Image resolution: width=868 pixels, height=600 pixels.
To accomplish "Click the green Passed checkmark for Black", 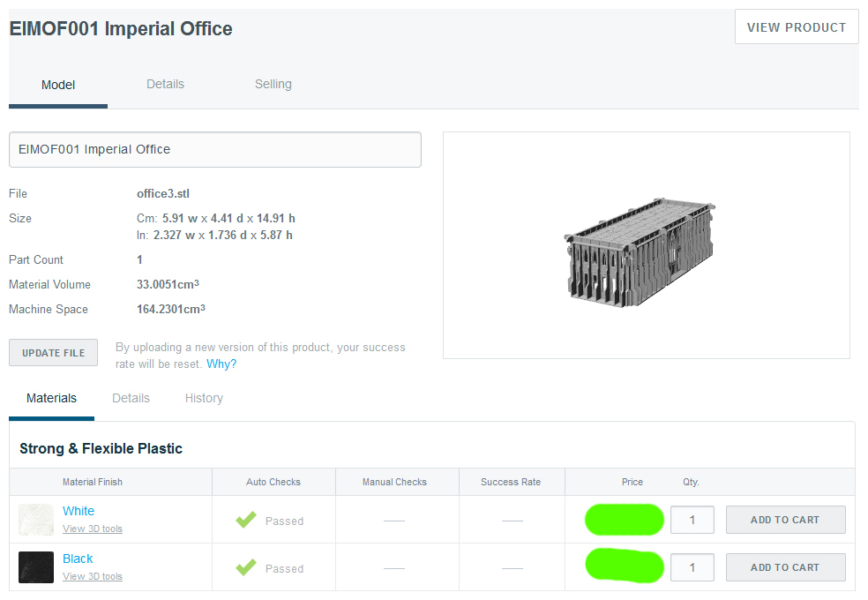I will pyautogui.click(x=246, y=568).
